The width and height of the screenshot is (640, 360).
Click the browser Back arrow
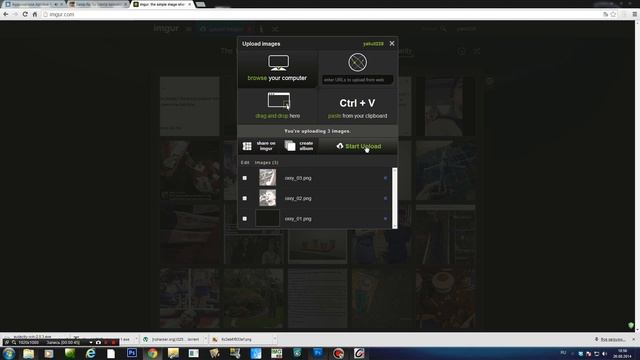click(6, 14)
